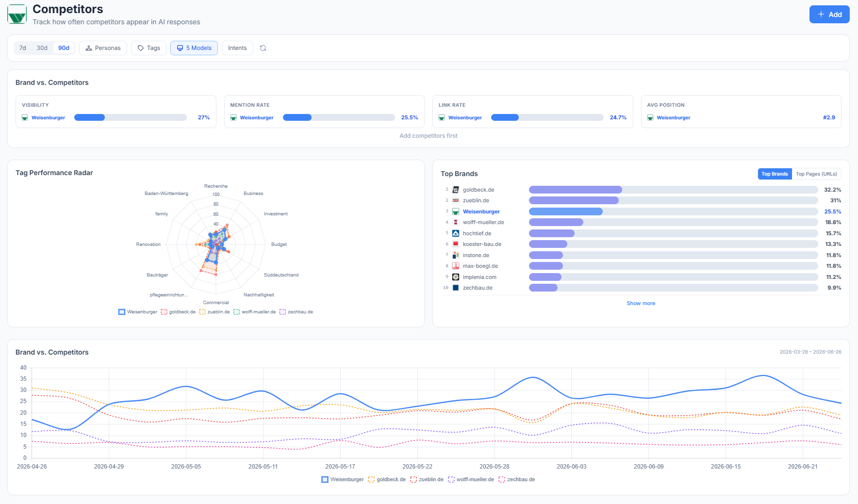Click the Weisenburger favicon in Top Brands list
The image size is (858, 504).
456,211
